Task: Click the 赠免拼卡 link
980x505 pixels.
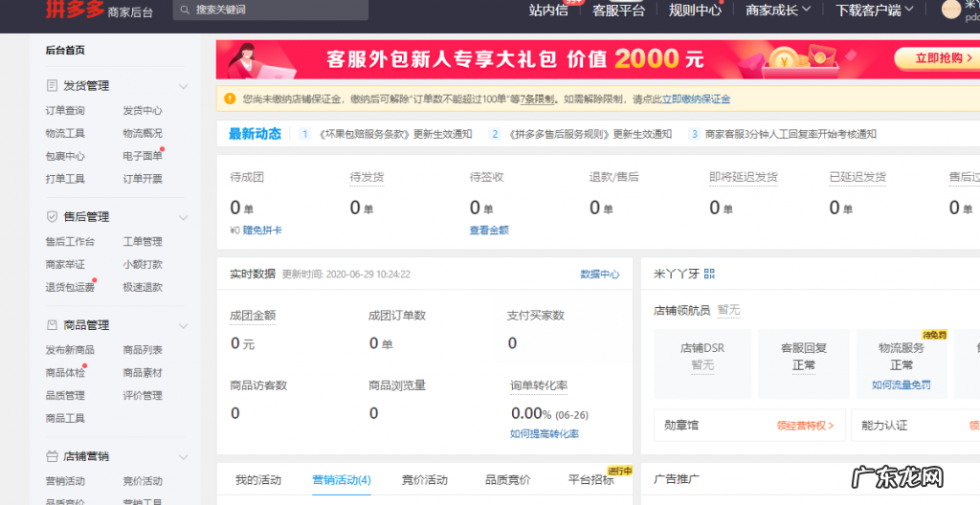Action: point(262,230)
